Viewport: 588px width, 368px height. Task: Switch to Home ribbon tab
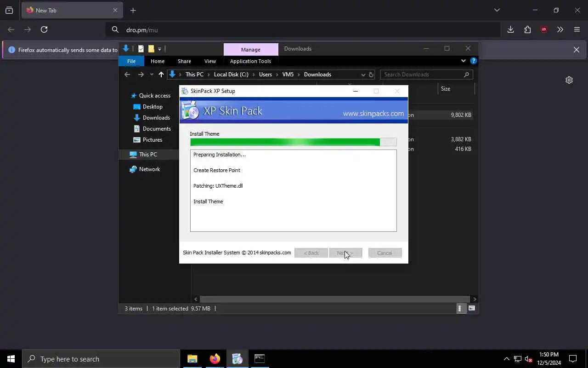pyautogui.click(x=158, y=61)
